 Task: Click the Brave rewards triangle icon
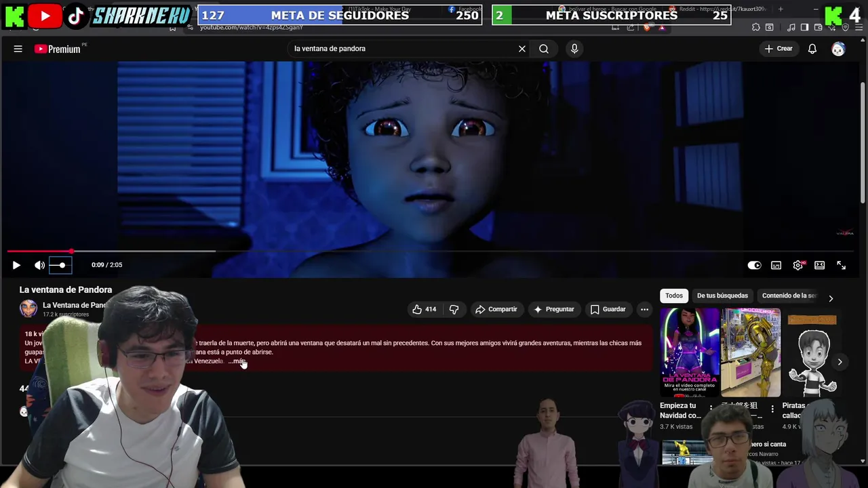point(662,28)
